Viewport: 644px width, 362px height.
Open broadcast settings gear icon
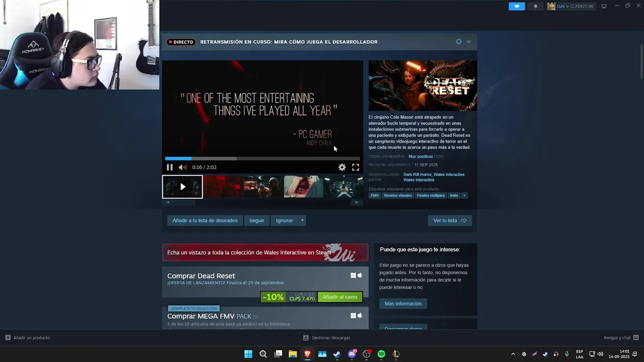point(458,42)
